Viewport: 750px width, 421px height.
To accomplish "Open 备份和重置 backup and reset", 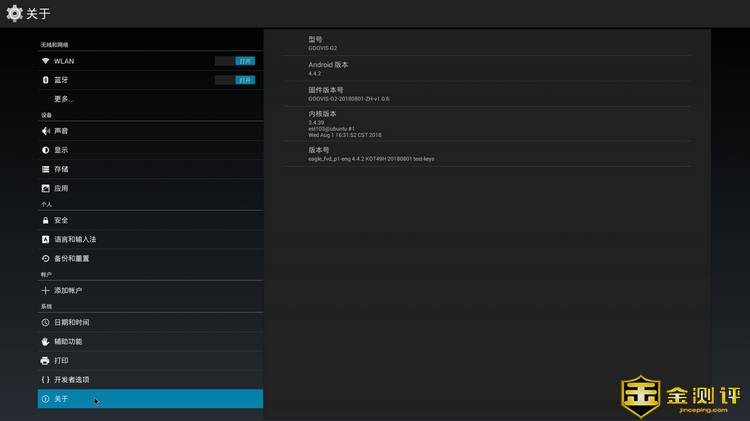I will tap(72, 258).
